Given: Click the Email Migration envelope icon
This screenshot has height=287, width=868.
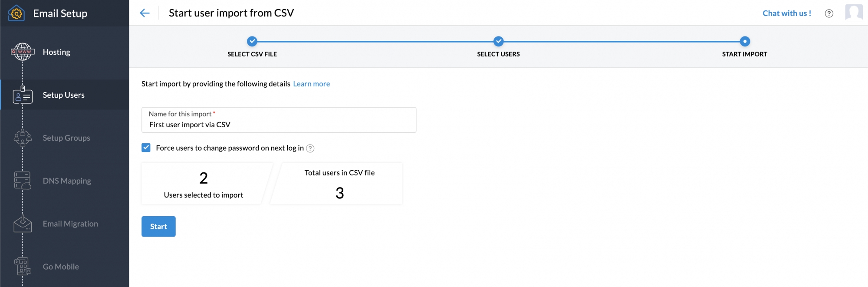Looking at the screenshot, I should pos(23,224).
